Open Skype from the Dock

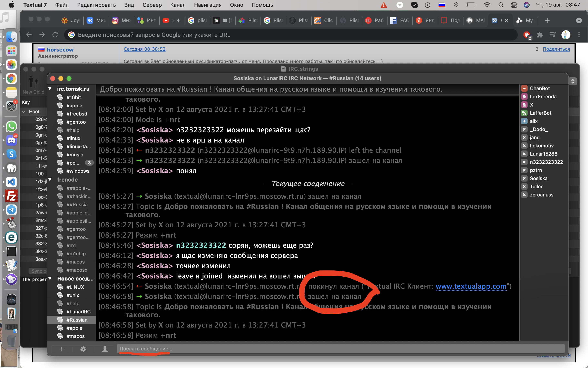pyautogui.click(x=11, y=154)
